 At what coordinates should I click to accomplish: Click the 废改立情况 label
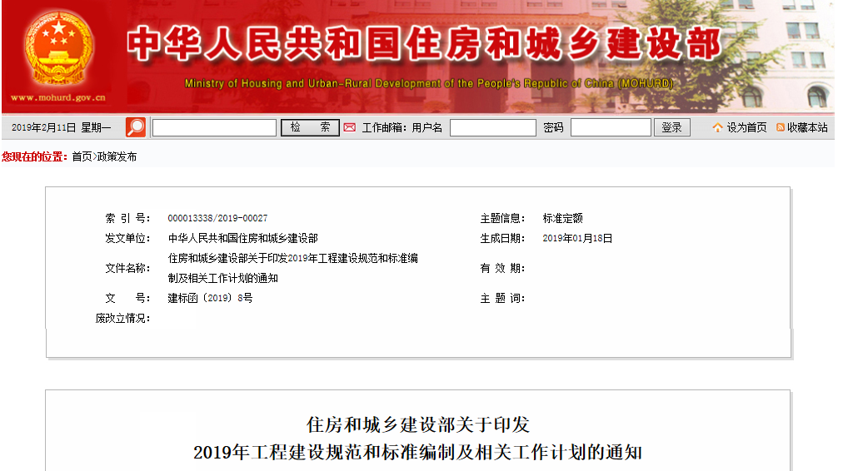[122, 318]
